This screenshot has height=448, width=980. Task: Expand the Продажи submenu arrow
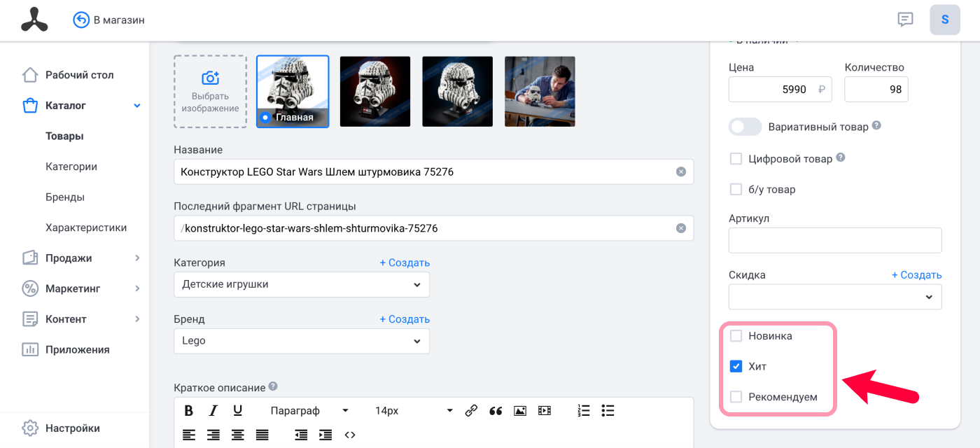137,258
